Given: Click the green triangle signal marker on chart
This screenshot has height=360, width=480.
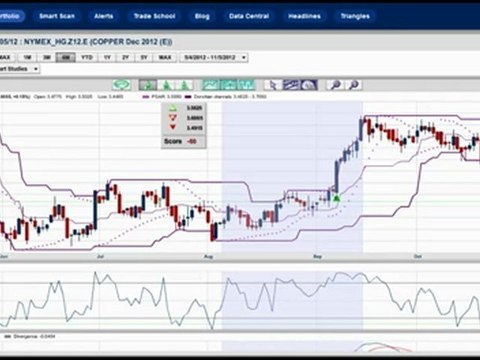Looking at the screenshot, I should coord(337,199).
